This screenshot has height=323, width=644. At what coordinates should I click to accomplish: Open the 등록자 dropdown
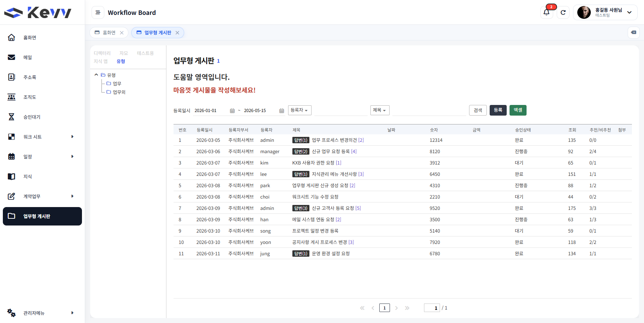point(299,110)
